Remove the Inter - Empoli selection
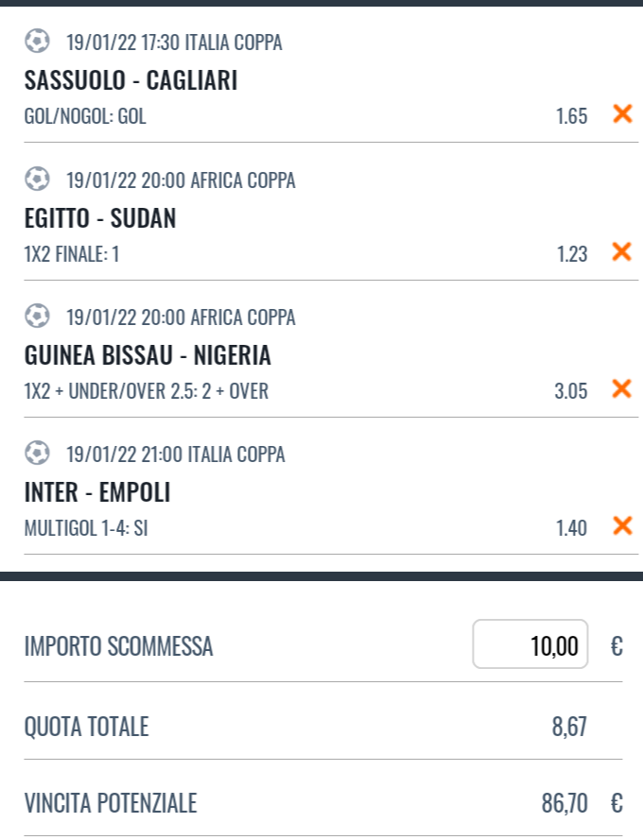This screenshot has width=643, height=840. (x=622, y=525)
